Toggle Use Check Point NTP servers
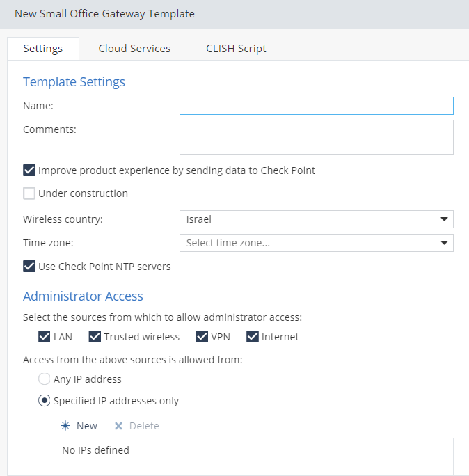 29,267
